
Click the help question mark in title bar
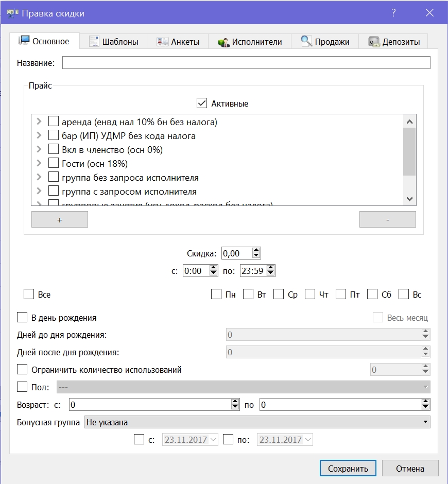point(393,13)
